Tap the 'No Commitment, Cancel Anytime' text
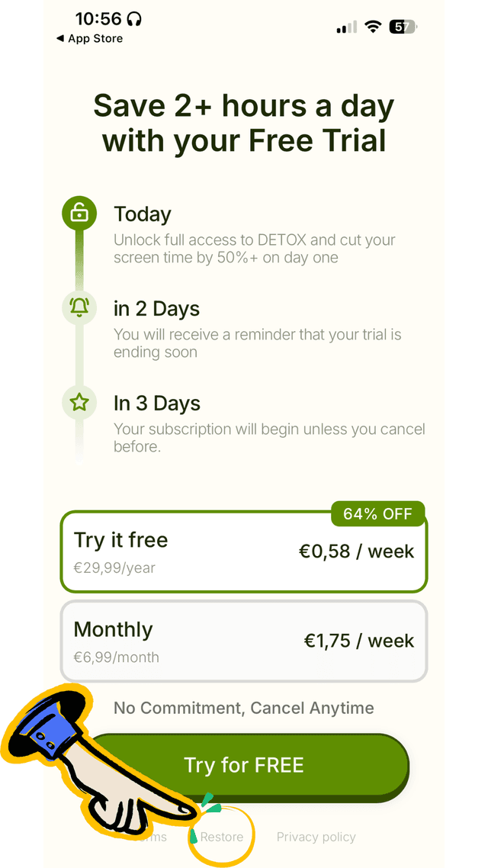 [x=244, y=708]
